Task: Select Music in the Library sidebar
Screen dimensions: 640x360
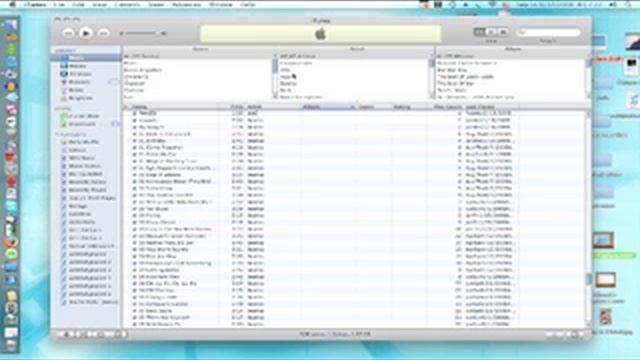Action: (86, 58)
